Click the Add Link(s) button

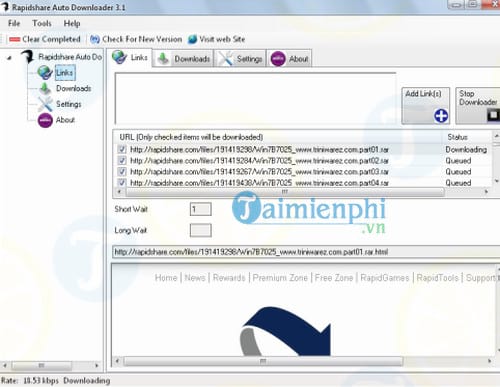426,106
